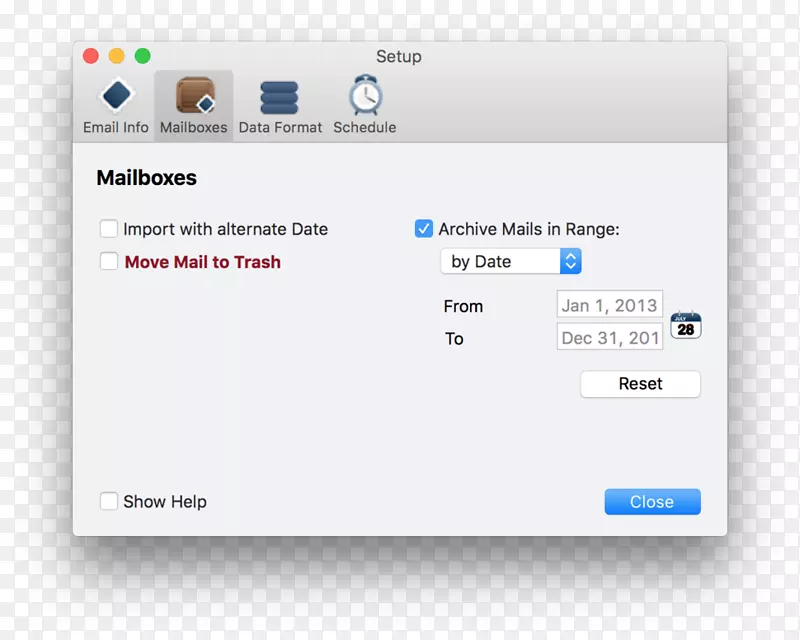800x640 pixels.
Task: Click the blue Close button
Action: pyautogui.click(x=652, y=502)
